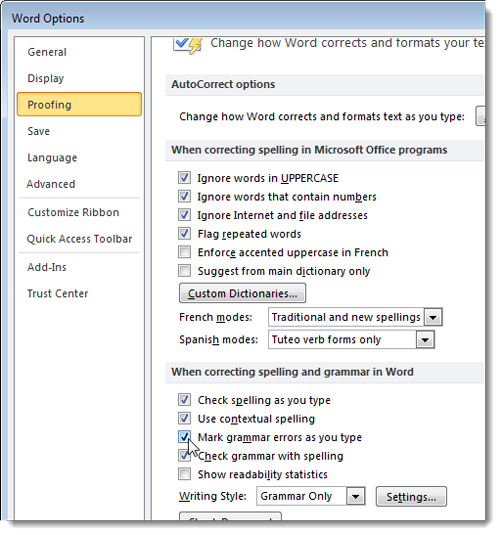Uncheck Mark grammar errors as you type
Screen dimensions: 500x535
[184, 437]
